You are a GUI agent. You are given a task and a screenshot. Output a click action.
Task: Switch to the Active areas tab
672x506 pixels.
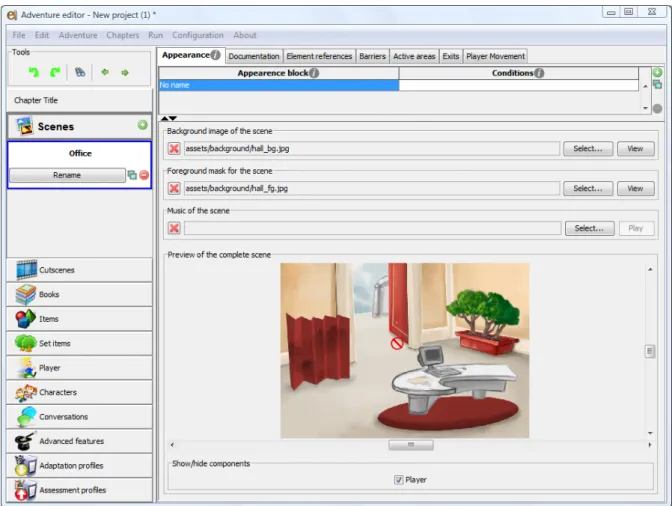pos(414,56)
